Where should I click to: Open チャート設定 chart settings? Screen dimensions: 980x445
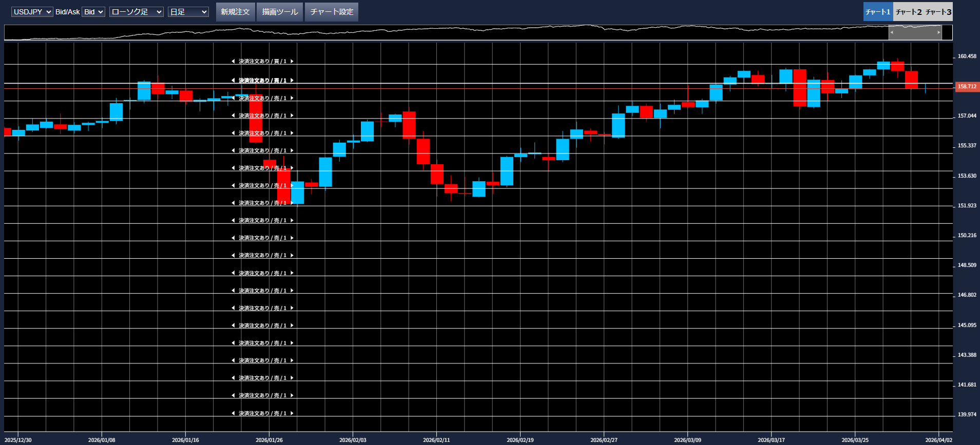(x=332, y=12)
